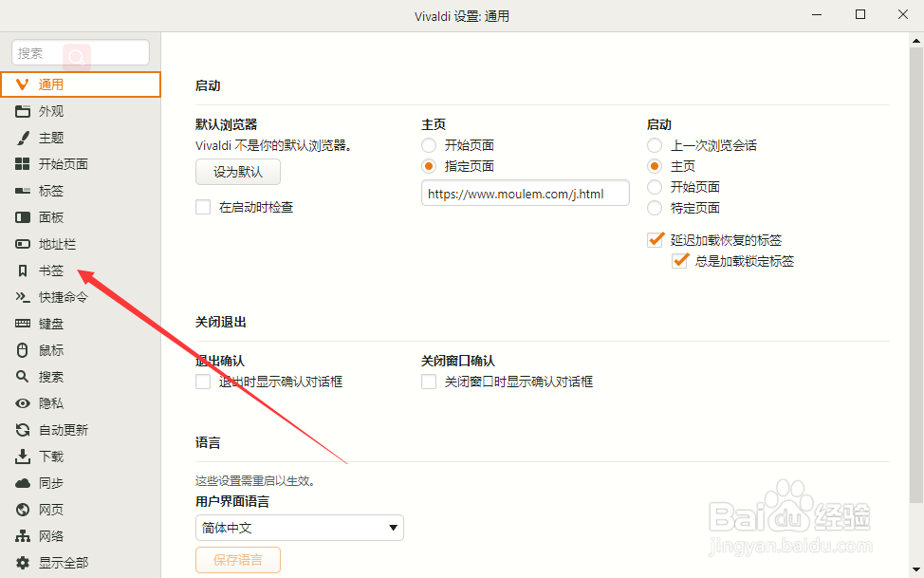Click the 下载 download arrow icon

point(23,457)
